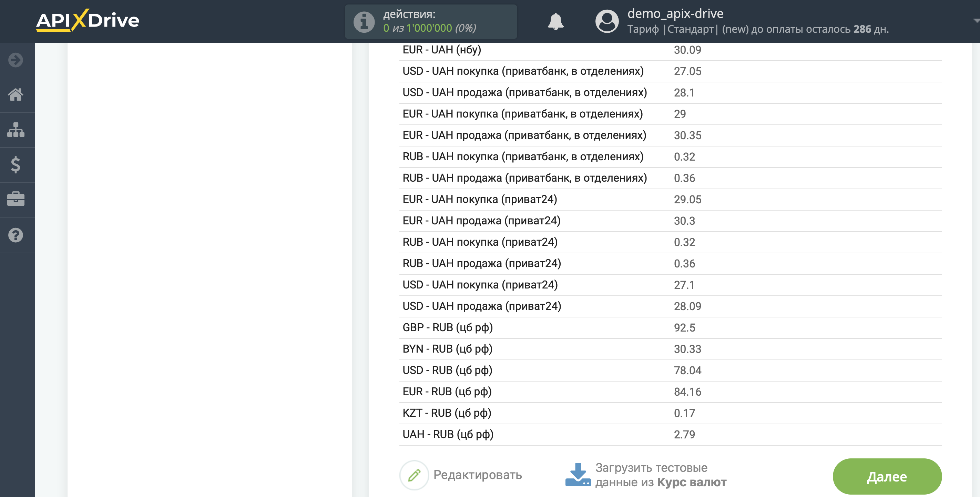Screen dimensions: 980x497
Task: Select UAH - RUB (цб рф) row
Action: 670,434
